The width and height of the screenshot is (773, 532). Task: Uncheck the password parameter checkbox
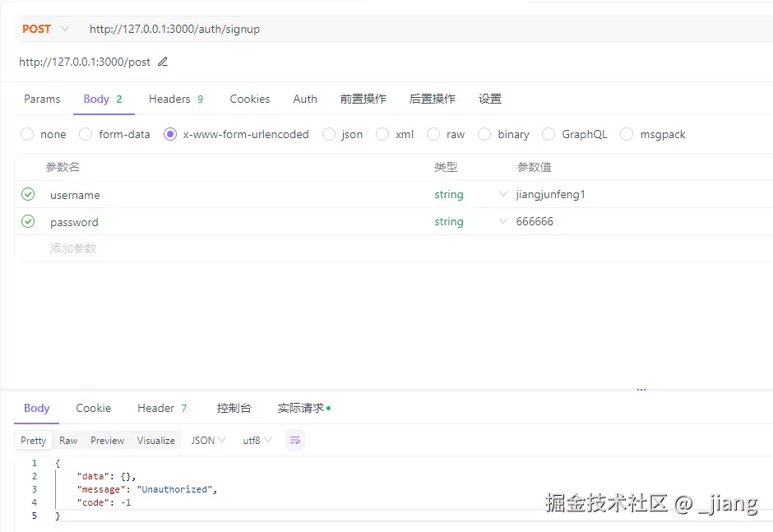pyautogui.click(x=28, y=221)
